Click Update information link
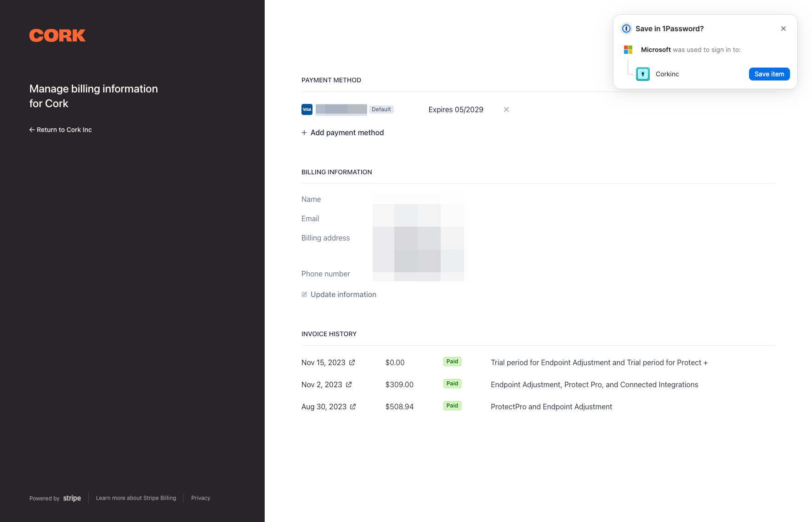This screenshot has width=812, height=522. pyautogui.click(x=339, y=294)
